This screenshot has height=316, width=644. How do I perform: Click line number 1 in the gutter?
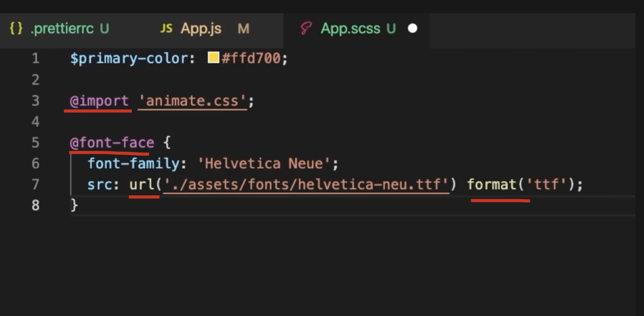point(35,58)
